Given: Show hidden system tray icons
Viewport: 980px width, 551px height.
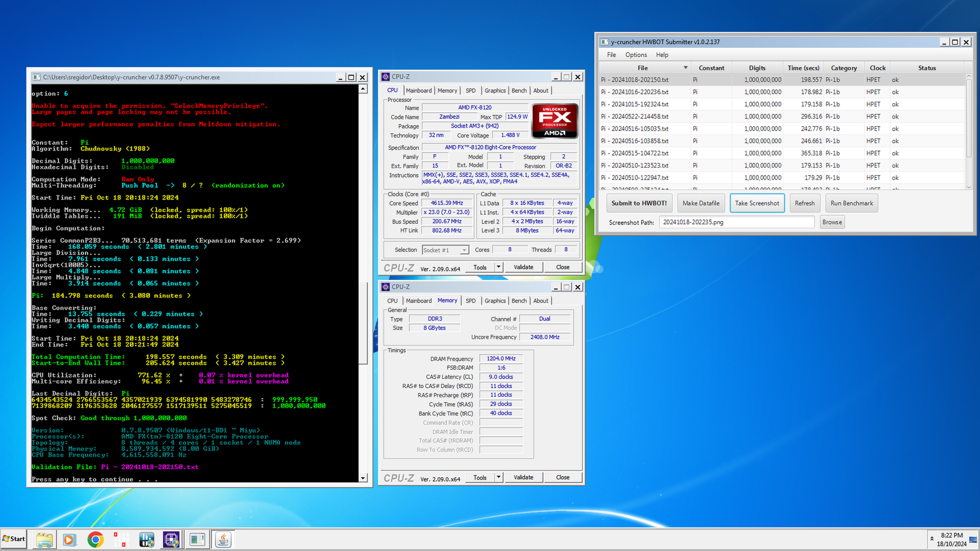Looking at the screenshot, I should (932, 539).
